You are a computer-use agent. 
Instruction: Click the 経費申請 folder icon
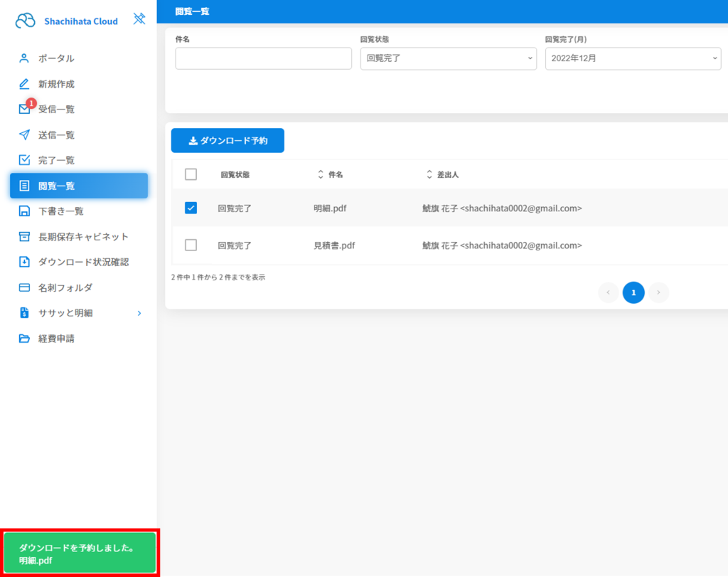point(24,339)
